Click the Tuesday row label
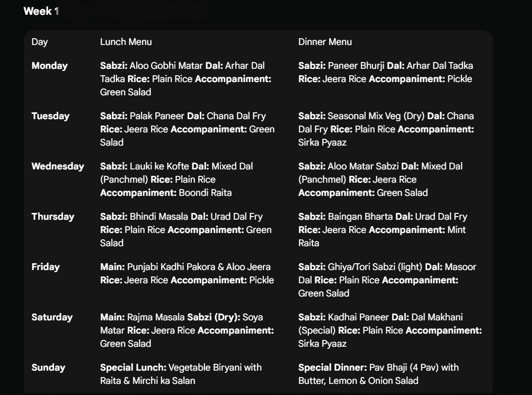 point(50,116)
